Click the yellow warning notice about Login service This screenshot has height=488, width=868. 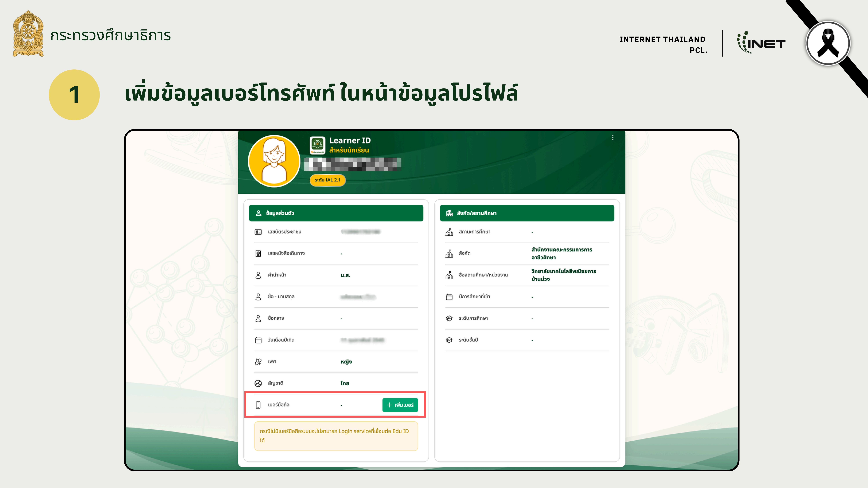pos(336,436)
